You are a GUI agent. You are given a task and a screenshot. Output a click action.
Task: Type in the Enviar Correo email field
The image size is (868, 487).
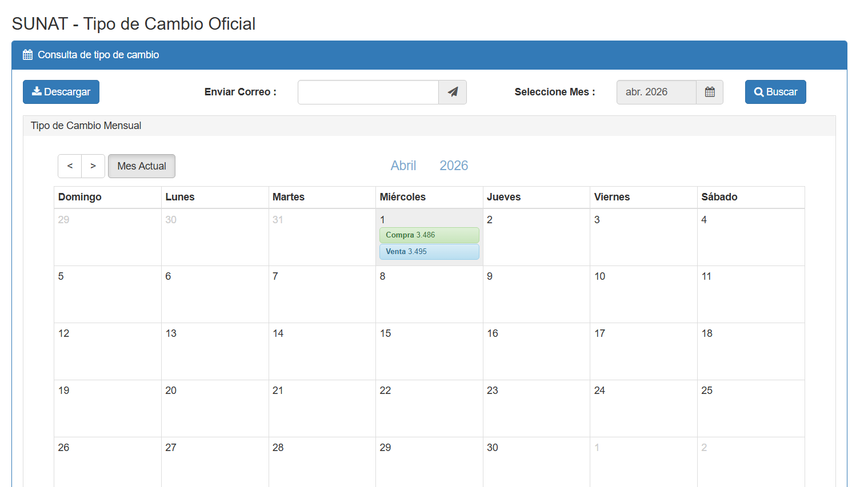click(x=368, y=92)
